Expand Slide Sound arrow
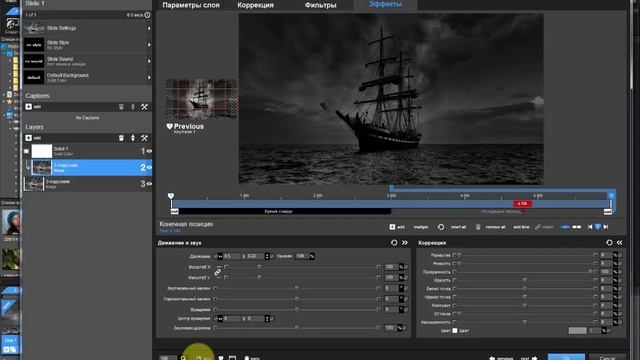 [149, 61]
